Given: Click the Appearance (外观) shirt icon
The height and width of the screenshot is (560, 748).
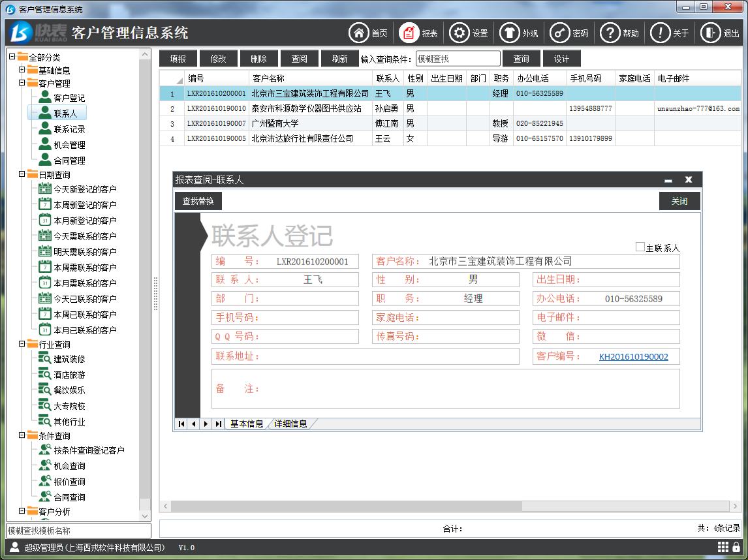Looking at the screenshot, I should click(509, 33).
